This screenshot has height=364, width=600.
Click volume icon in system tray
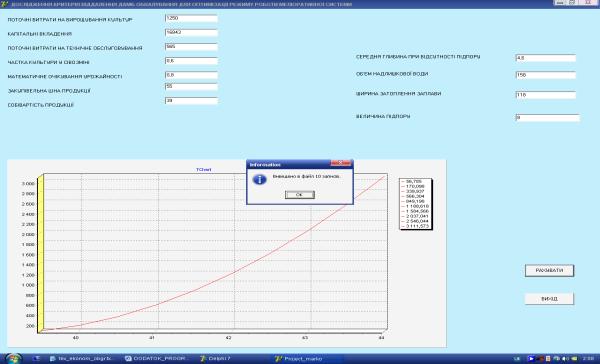pyautogui.click(x=565, y=359)
